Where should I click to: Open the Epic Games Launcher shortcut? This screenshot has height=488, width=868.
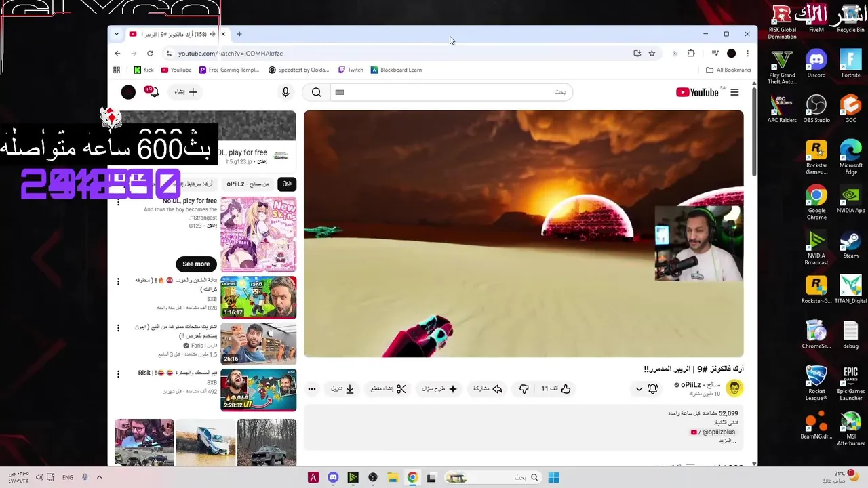850,384
